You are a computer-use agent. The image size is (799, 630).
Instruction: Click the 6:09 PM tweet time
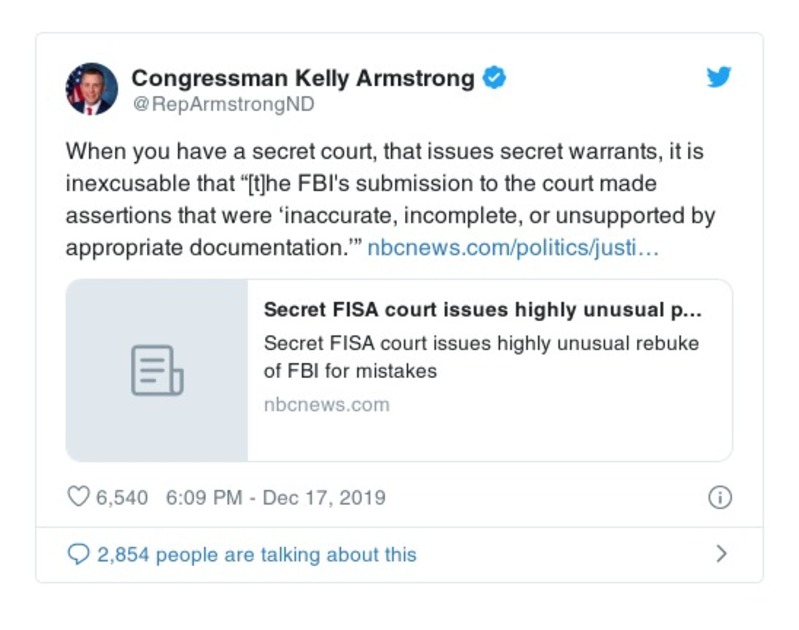[x=204, y=497]
